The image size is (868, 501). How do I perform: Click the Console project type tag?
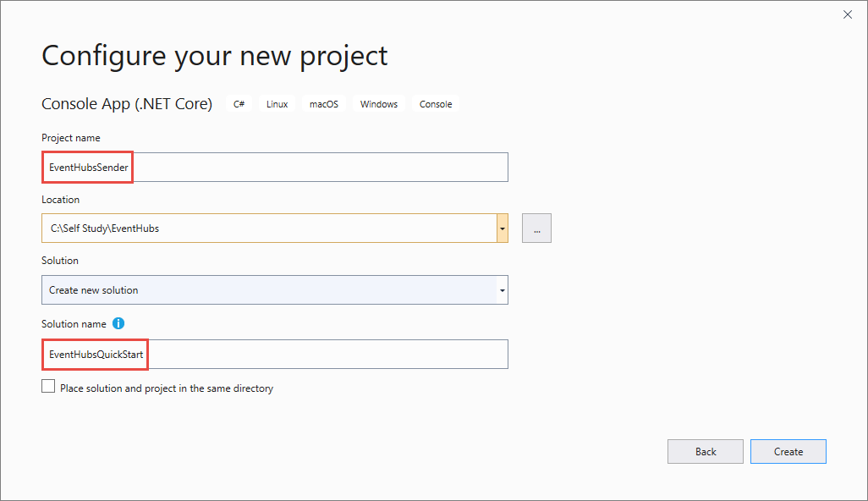tap(436, 104)
